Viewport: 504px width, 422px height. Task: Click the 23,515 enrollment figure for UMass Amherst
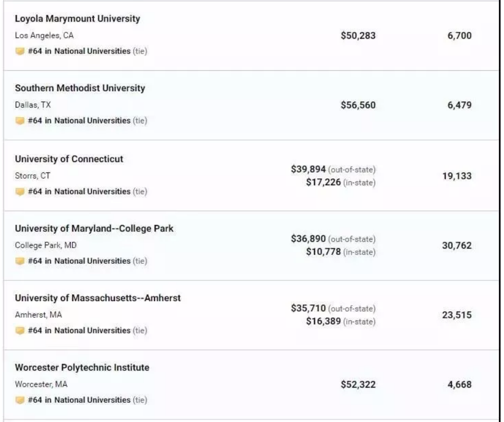point(456,315)
